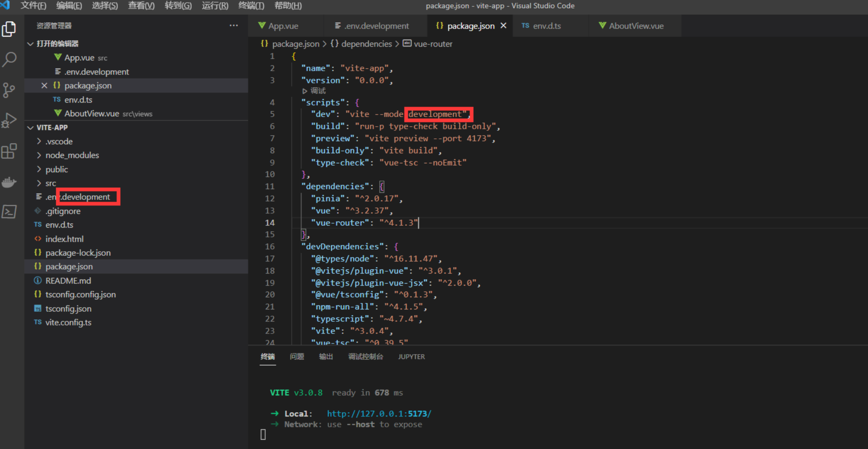The width and height of the screenshot is (868, 449).
Task: Open local URL http://127.0.0.1:5173/ link
Action: tap(379, 414)
